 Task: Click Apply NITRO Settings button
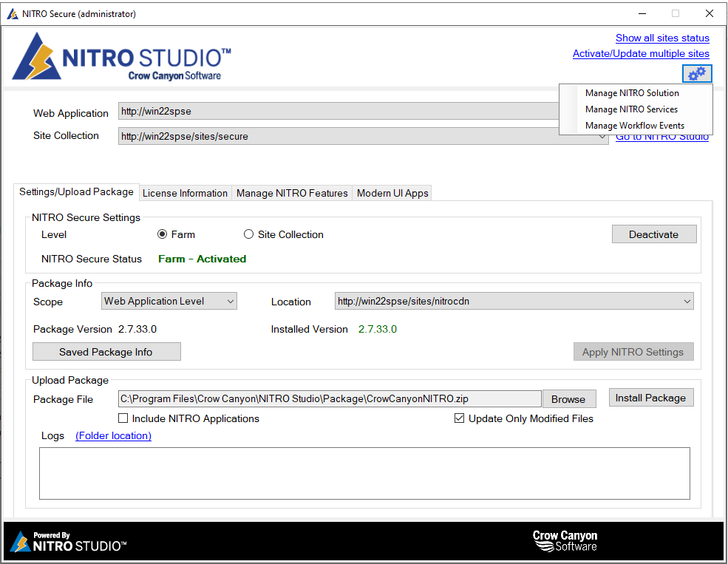tap(633, 352)
